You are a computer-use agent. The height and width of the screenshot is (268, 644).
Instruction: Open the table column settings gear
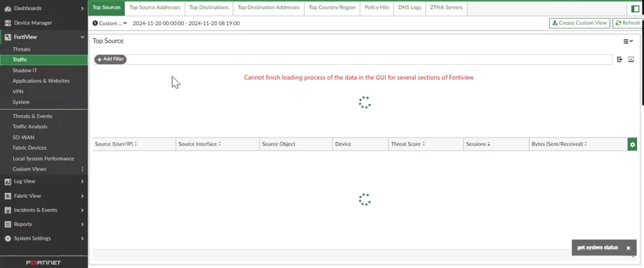pyautogui.click(x=632, y=145)
